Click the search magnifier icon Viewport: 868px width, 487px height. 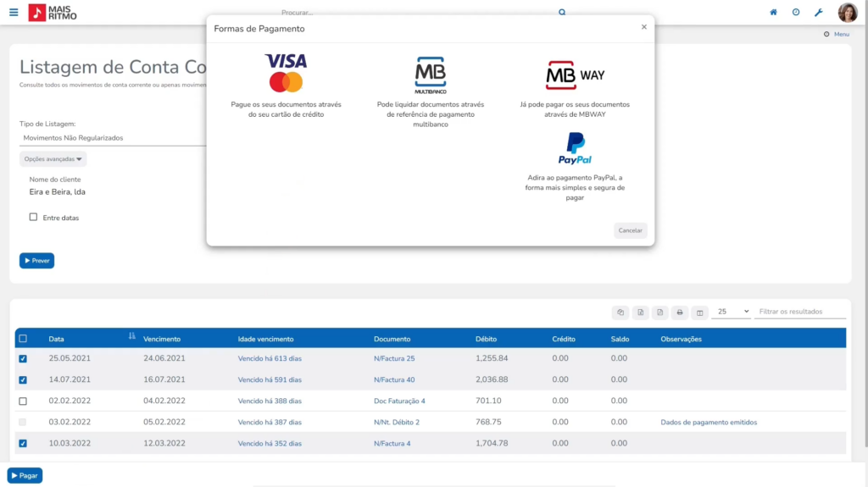[562, 12]
